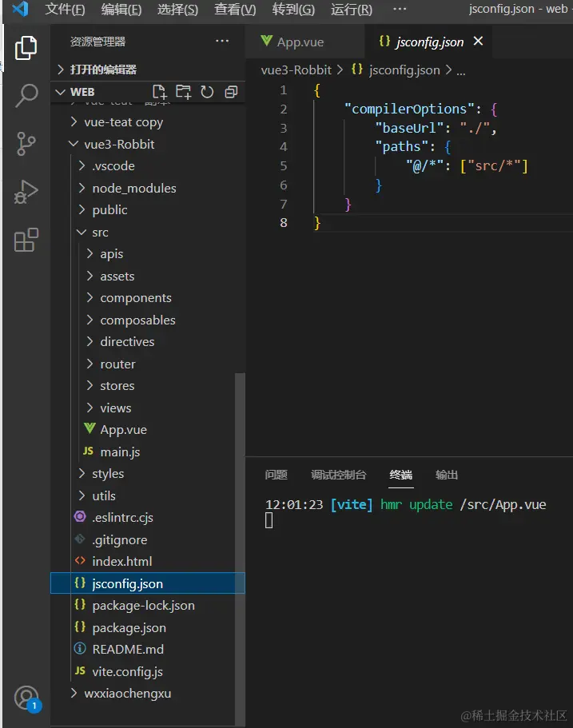The width and height of the screenshot is (573, 728).
Task: Expand the node_modules folder
Action: (x=148, y=188)
